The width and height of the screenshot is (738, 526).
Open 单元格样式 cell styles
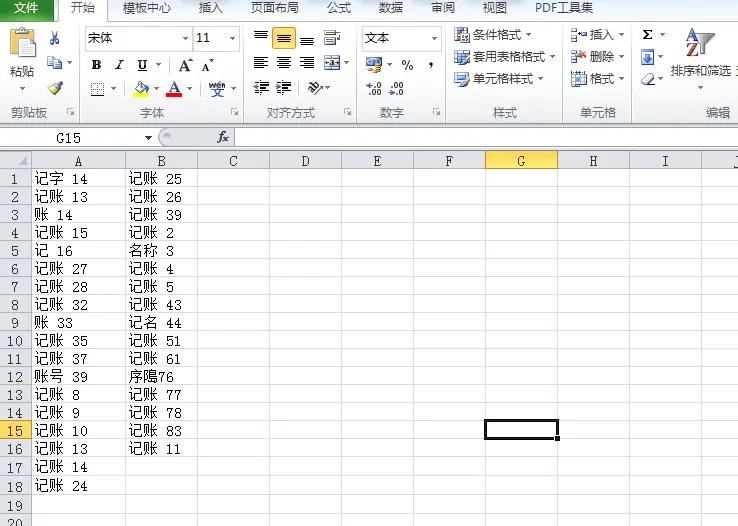click(498, 79)
